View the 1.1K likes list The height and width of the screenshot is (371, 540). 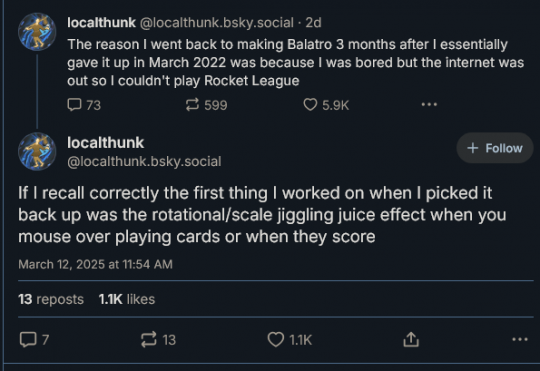tap(127, 299)
